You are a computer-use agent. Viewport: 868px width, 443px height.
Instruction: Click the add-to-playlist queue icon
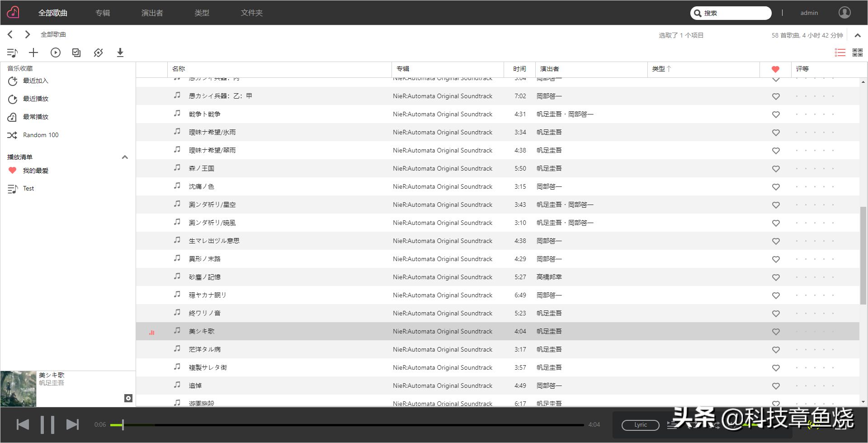[x=12, y=53]
